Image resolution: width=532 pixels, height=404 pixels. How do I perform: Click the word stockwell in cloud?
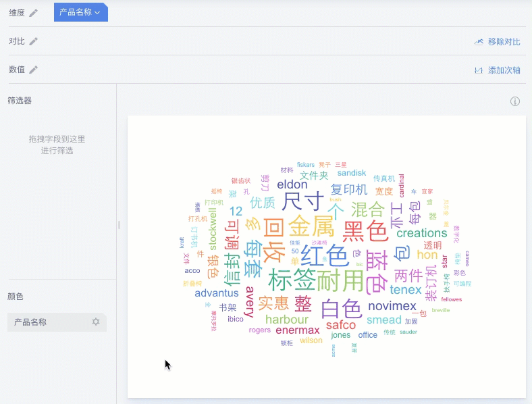pyautogui.click(x=213, y=229)
